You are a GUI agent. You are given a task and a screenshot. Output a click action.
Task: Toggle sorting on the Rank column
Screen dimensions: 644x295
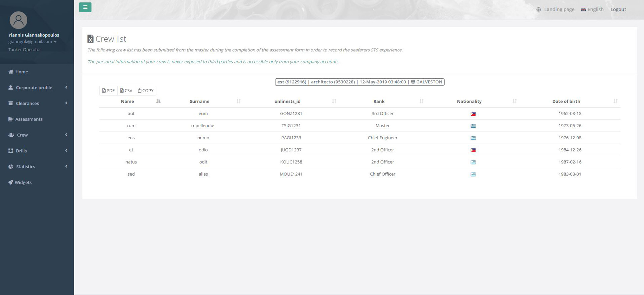tap(379, 101)
